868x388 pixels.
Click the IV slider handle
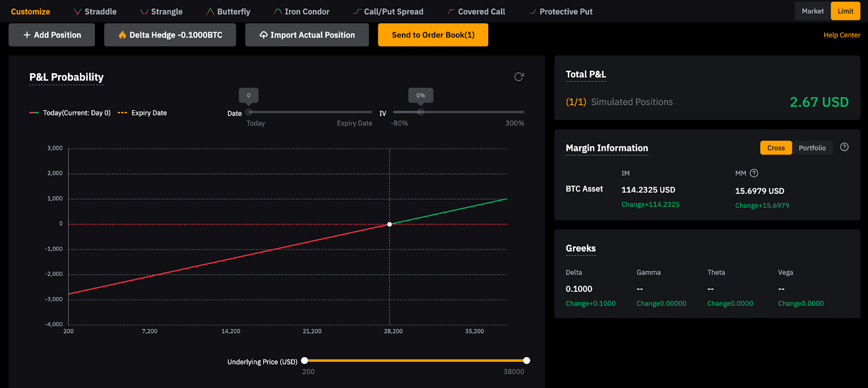[x=420, y=112]
